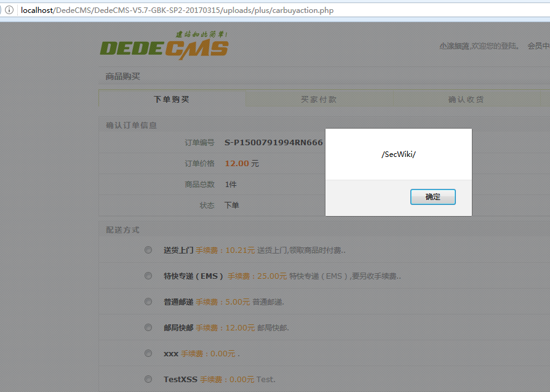Select the 邮局快邮 delivery radio button
Viewport: 550px width, 392px height.
148,327
